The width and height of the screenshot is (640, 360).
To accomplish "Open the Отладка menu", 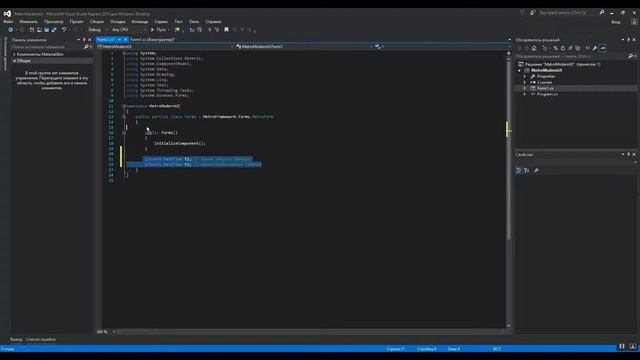I will pyautogui.click(x=118, y=22).
